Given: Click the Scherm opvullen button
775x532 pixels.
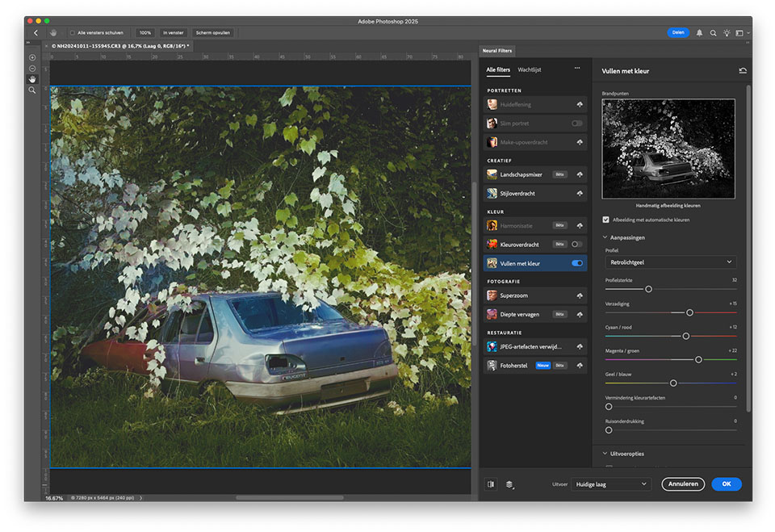Looking at the screenshot, I should [x=212, y=32].
